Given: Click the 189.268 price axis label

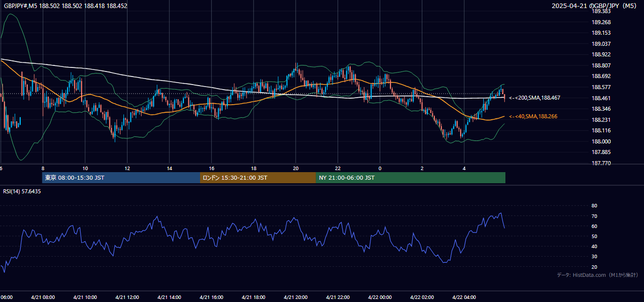Looking at the screenshot, I should pos(601,22).
